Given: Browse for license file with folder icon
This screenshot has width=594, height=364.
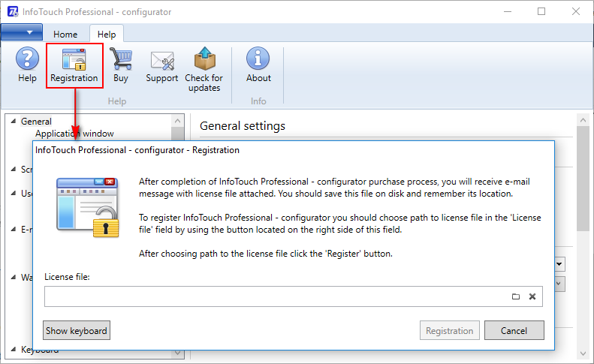Looking at the screenshot, I should 516,296.
